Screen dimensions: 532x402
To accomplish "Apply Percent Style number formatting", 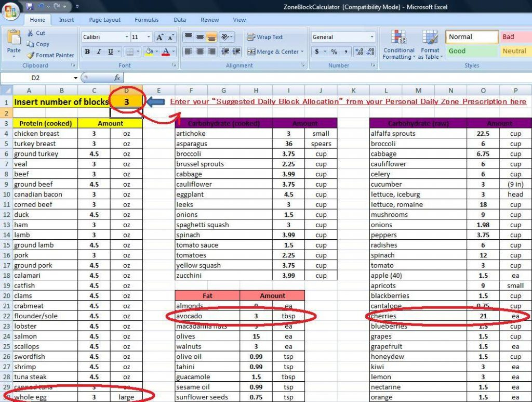I will coord(335,51).
